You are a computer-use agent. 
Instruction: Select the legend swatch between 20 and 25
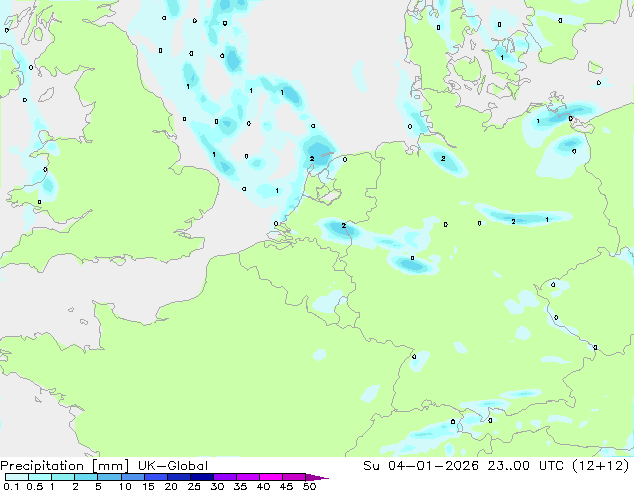[179, 477]
